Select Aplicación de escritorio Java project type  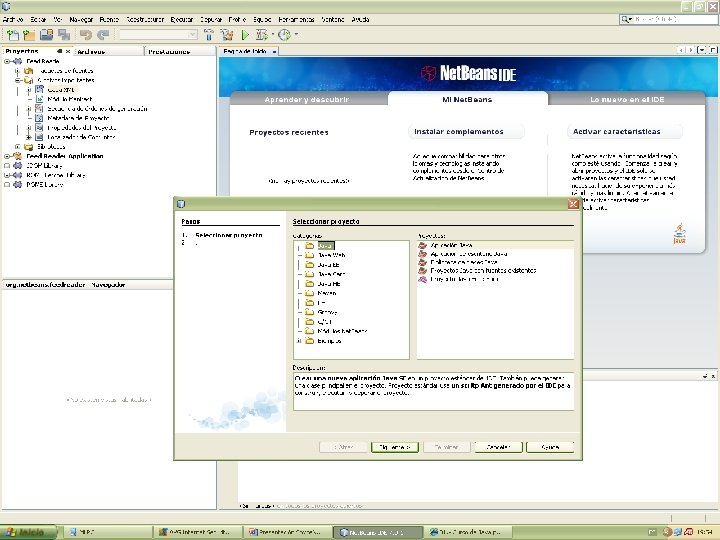point(469,253)
